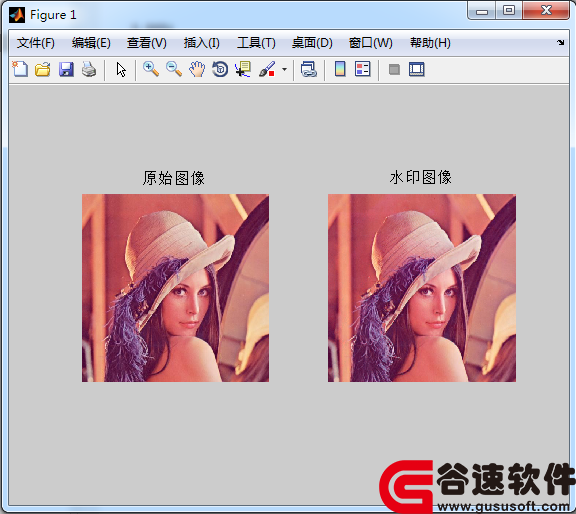Viewport: 576px width, 514px height.
Task: Click the 水印图像 watermarked Lena image
Action: [x=422, y=288]
